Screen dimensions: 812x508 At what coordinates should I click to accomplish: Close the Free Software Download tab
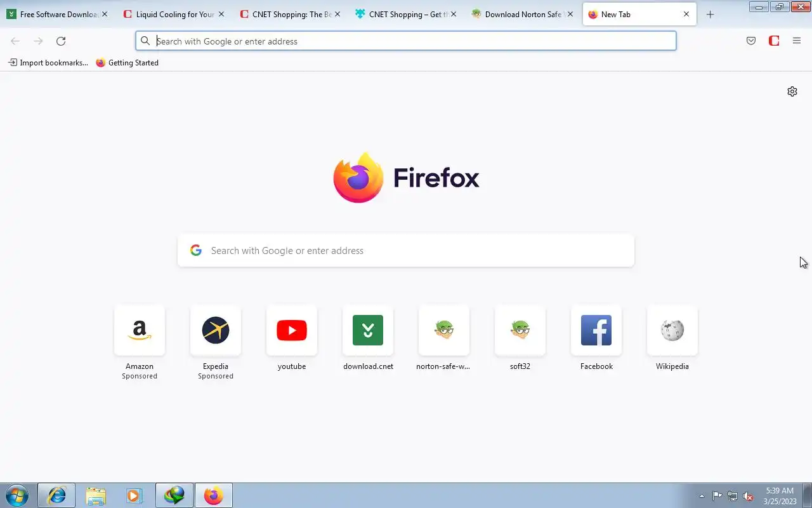105,14
